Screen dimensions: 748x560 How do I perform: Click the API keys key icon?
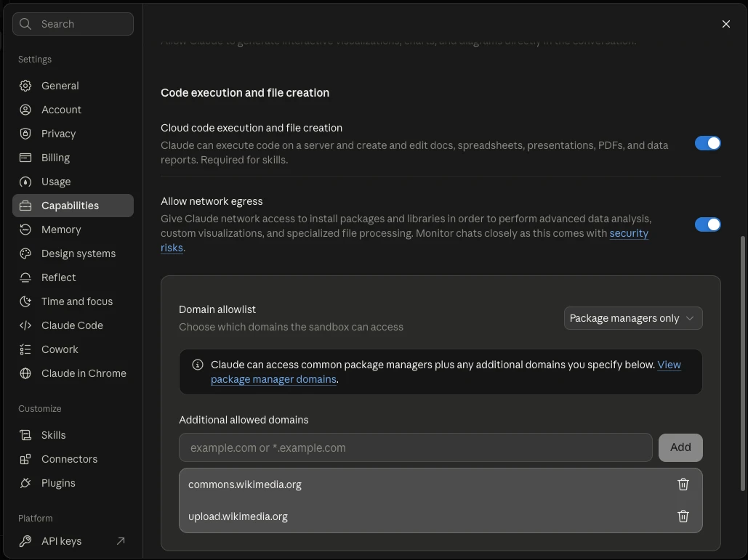pyautogui.click(x=25, y=541)
